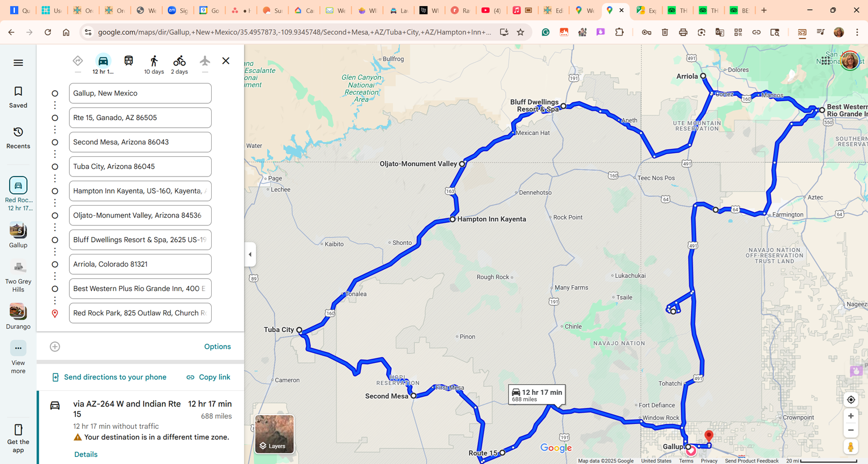Edit the Tuba City destination field

click(140, 166)
